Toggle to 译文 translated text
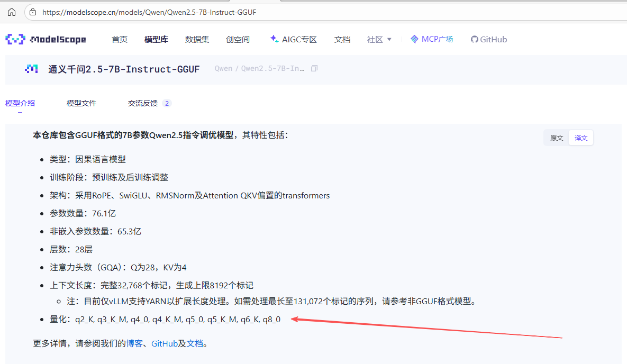This screenshot has width=627, height=364. [x=581, y=138]
